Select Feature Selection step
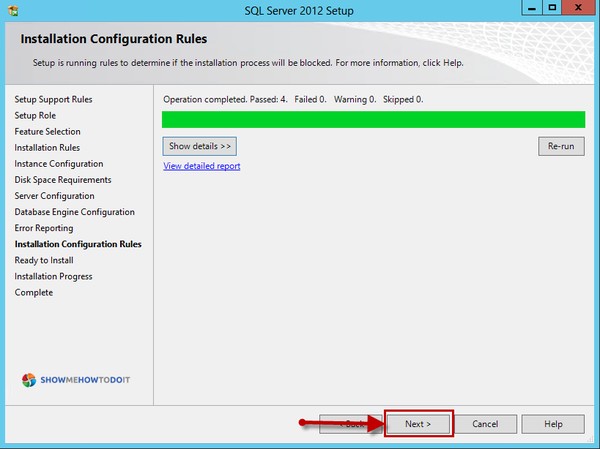Screen dimensions: 600x449 click(x=47, y=131)
